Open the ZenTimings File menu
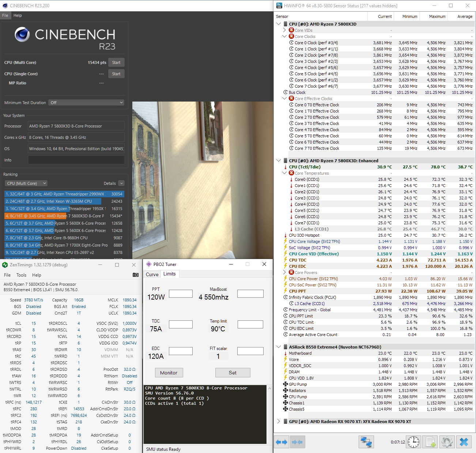 click(x=7, y=275)
